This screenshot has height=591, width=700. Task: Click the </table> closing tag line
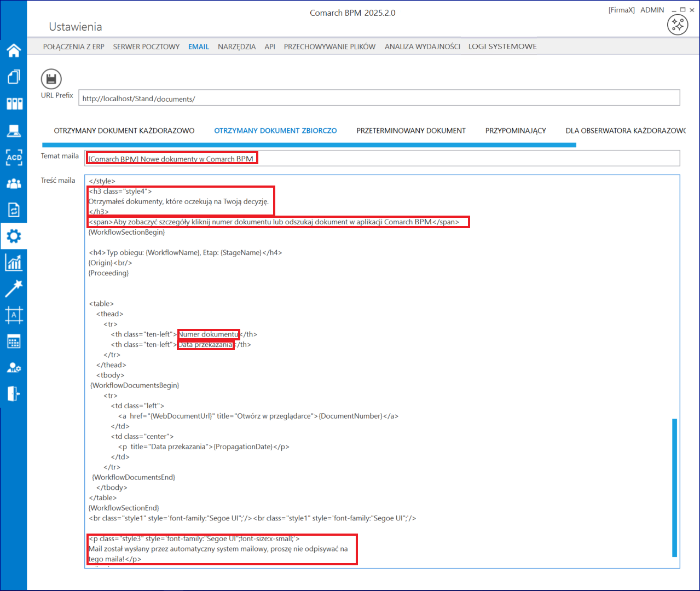coord(103,498)
